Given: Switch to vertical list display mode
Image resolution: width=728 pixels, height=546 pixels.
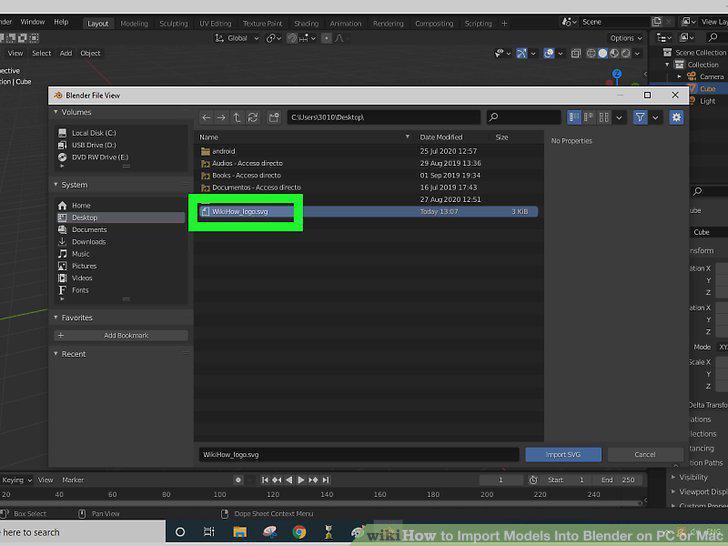Looking at the screenshot, I should click(x=574, y=117).
